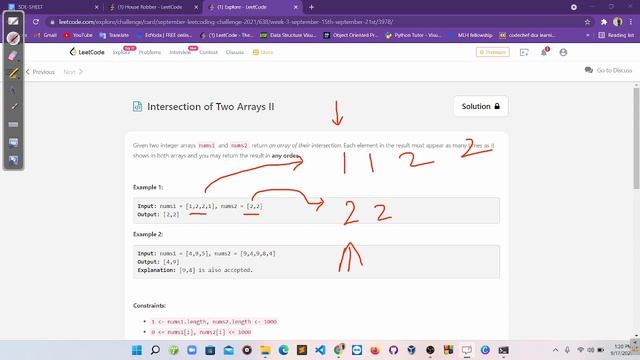This screenshot has height=360, width=640.
Task: Open Windows Start menu
Action: (x=137, y=350)
